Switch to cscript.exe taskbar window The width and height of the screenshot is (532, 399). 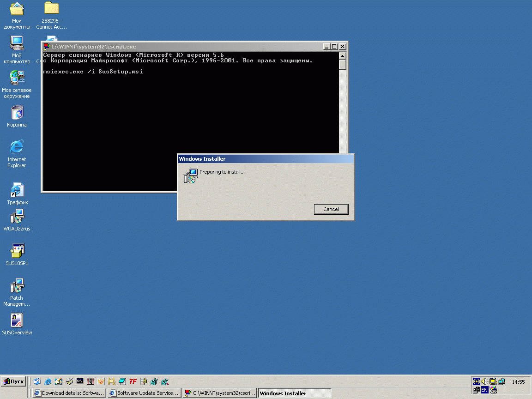coord(220,393)
